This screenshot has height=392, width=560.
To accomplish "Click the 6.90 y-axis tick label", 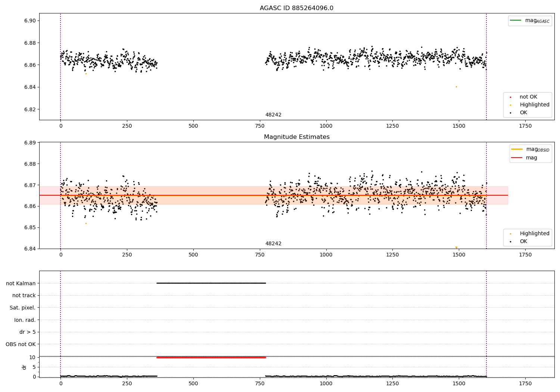I will click(x=29, y=21).
